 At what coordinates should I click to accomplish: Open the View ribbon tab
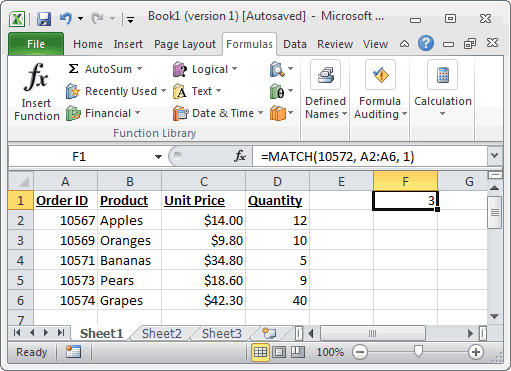tap(375, 44)
